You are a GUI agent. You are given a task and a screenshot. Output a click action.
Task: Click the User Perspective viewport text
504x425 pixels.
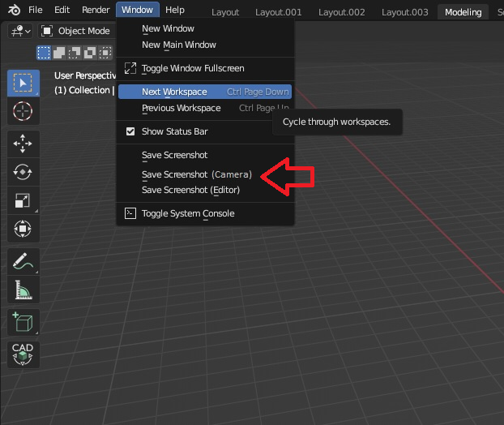click(85, 75)
